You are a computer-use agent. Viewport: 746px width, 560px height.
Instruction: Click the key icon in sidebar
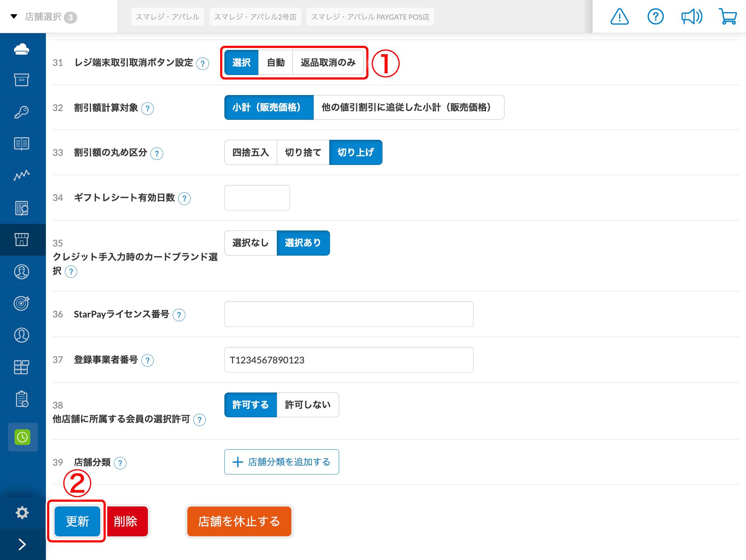[x=22, y=112]
